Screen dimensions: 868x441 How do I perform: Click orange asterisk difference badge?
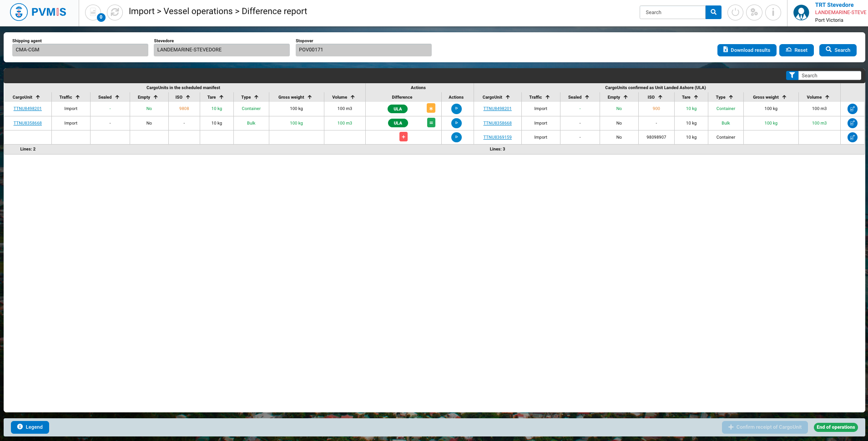coord(431,108)
